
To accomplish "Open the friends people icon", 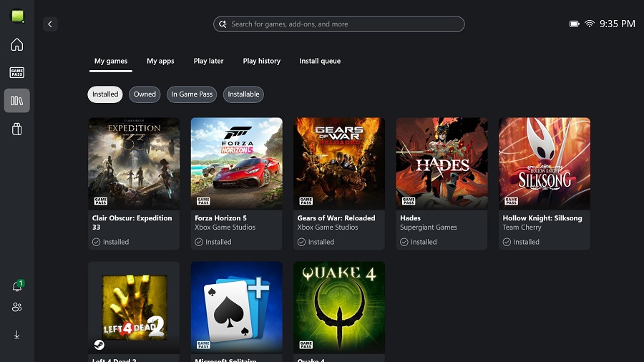I will (x=16, y=307).
